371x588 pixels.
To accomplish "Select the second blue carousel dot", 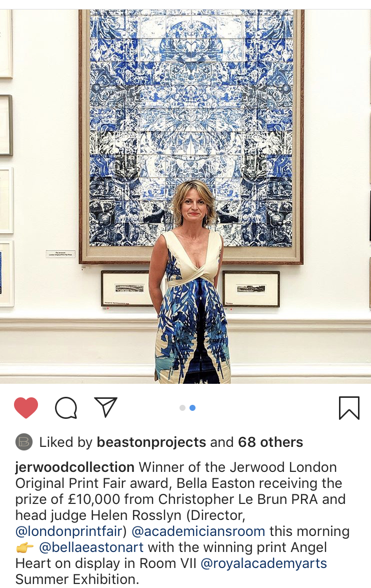I will pyautogui.click(x=192, y=408).
